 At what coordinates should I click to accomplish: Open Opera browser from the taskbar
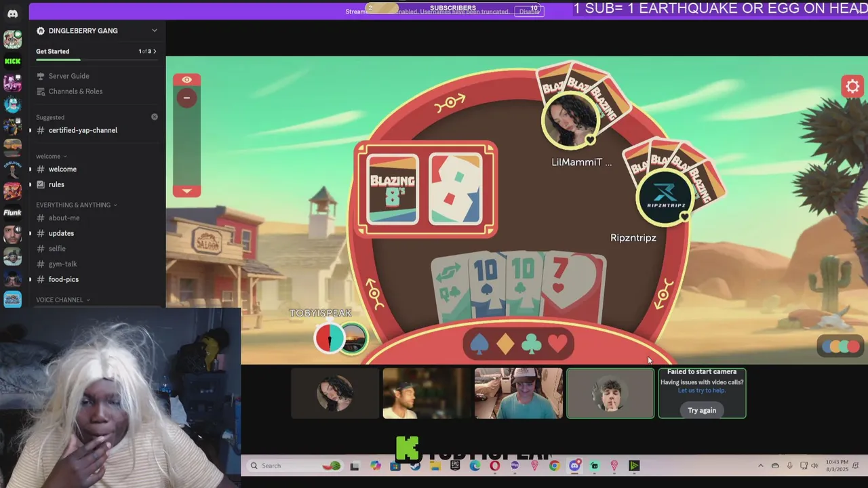pos(495,466)
